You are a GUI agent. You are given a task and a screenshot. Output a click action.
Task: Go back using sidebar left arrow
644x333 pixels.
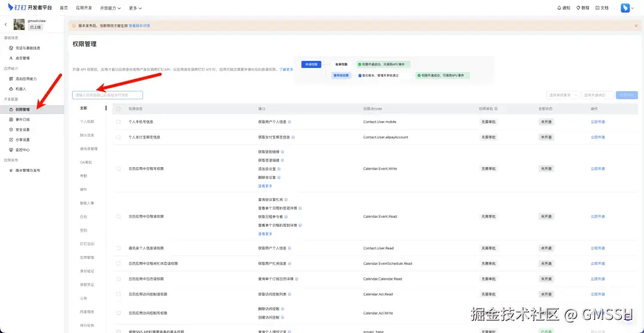[6, 24]
